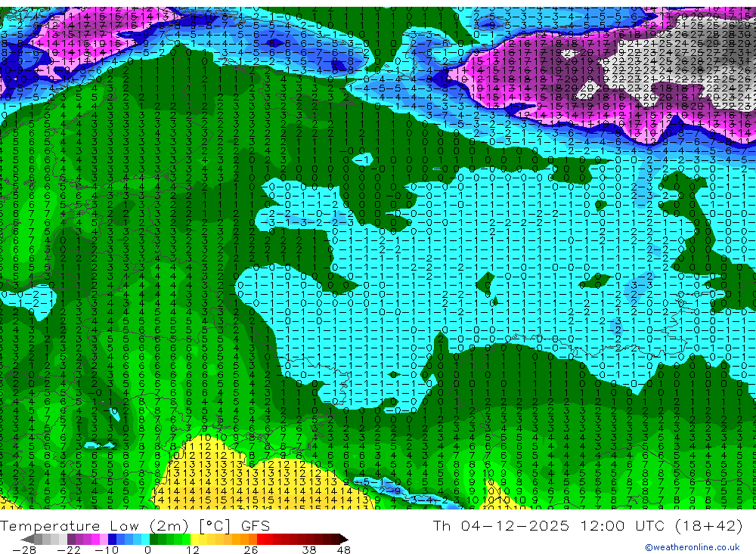Click the 0 legend label

(x=147, y=550)
